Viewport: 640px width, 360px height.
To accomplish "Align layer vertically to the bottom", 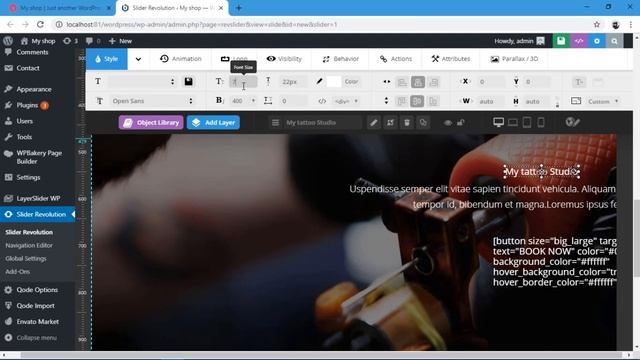I will tap(433, 101).
